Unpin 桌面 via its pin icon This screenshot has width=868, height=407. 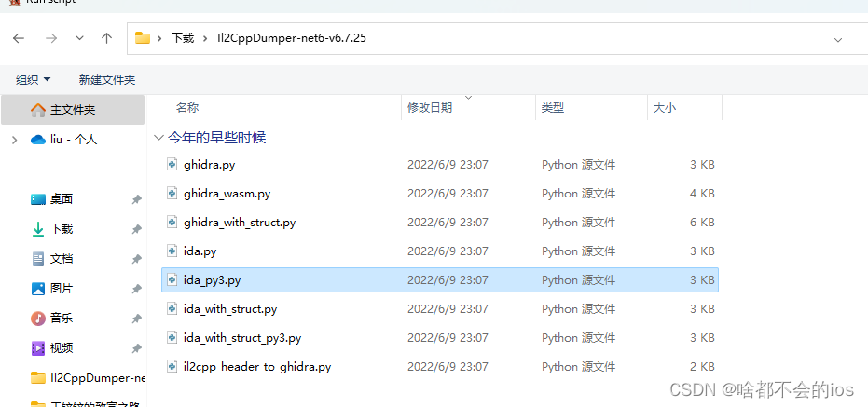click(x=136, y=199)
